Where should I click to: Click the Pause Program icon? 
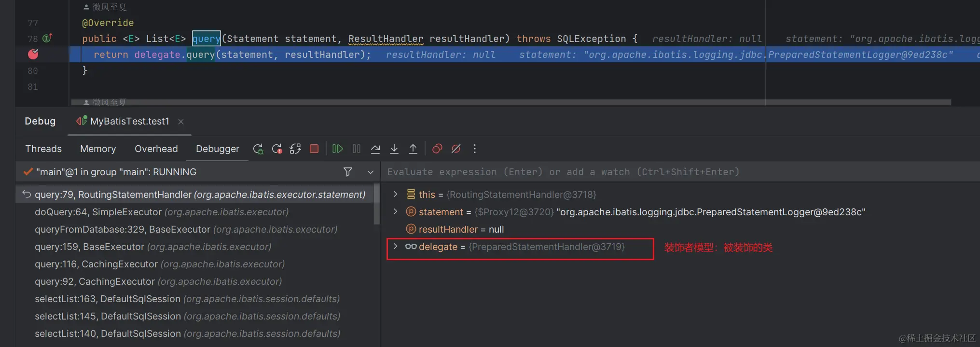point(357,149)
